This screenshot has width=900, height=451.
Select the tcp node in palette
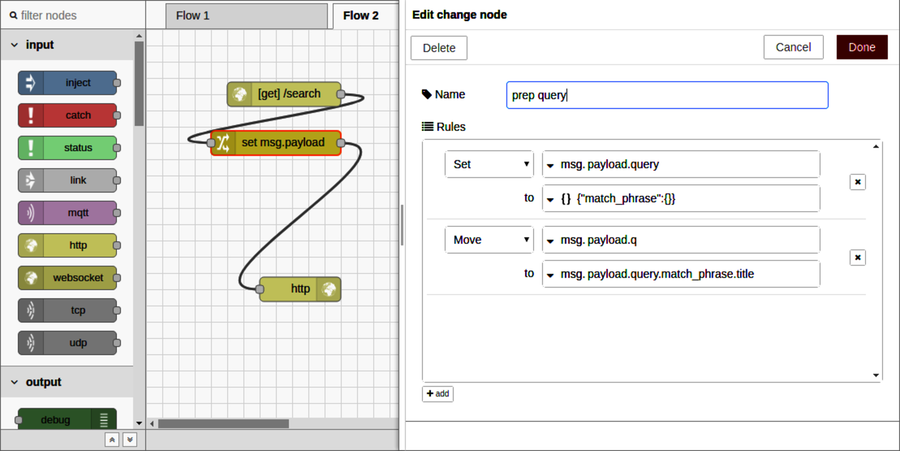pos(67,310)
